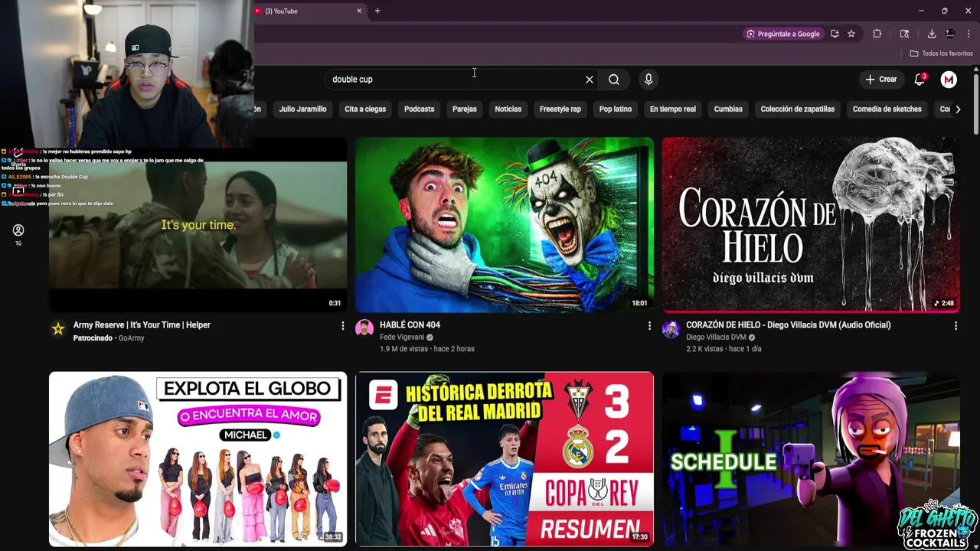The width and height of the screenshot is (980, 551).
Task: Open Chrome three-dot menu
Action: (969, 34)
